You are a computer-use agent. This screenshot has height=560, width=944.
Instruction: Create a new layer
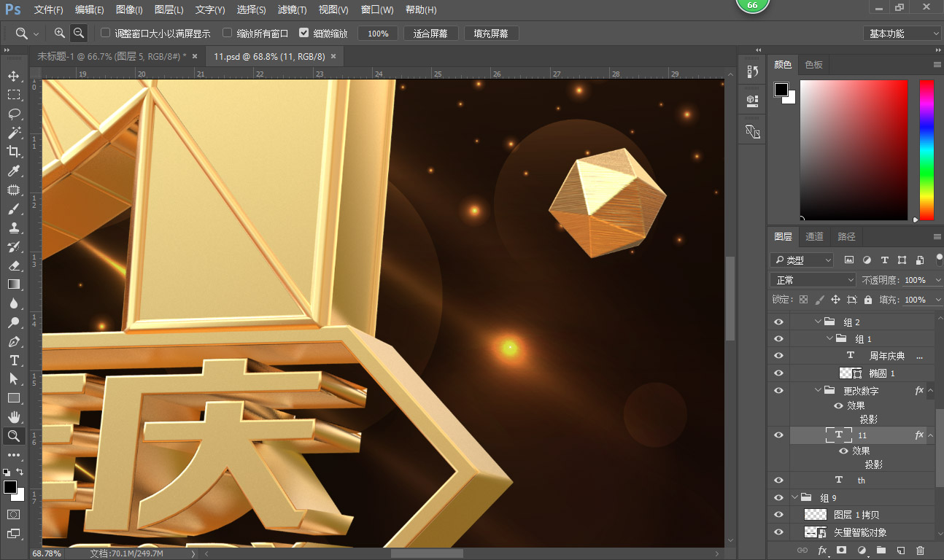pos(900,551)
